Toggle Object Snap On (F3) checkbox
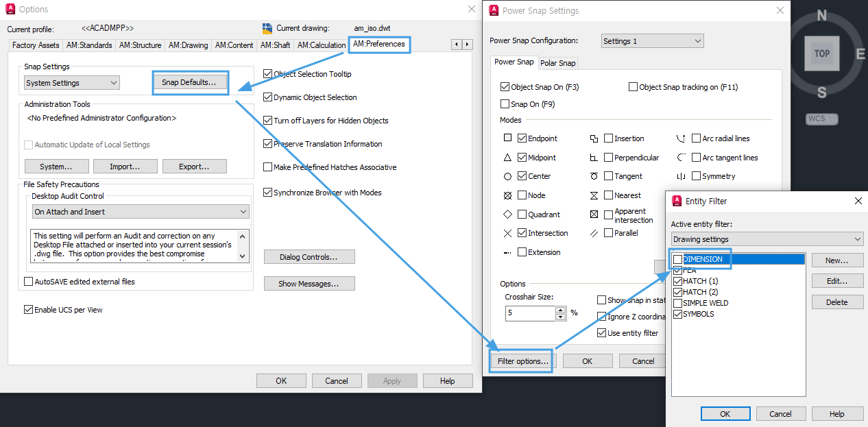This screenshot has height=427, width=868. click(x=505, y=87)
